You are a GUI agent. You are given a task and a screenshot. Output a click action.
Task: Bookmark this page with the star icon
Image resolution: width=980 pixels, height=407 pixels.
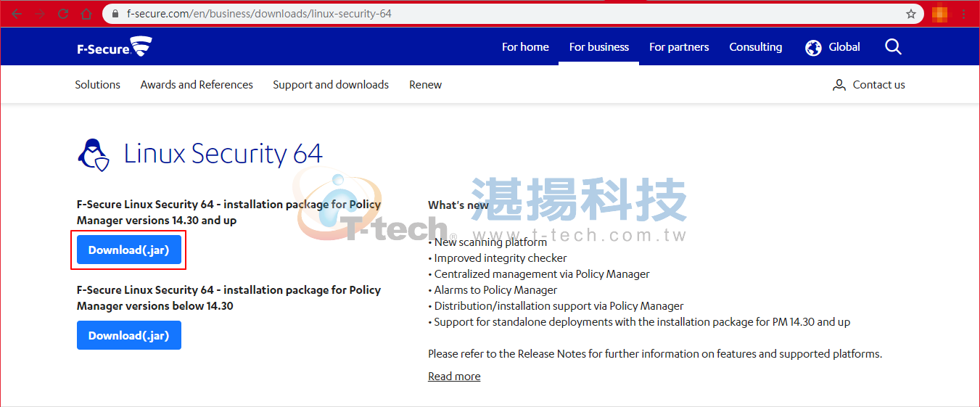[911, 14]
